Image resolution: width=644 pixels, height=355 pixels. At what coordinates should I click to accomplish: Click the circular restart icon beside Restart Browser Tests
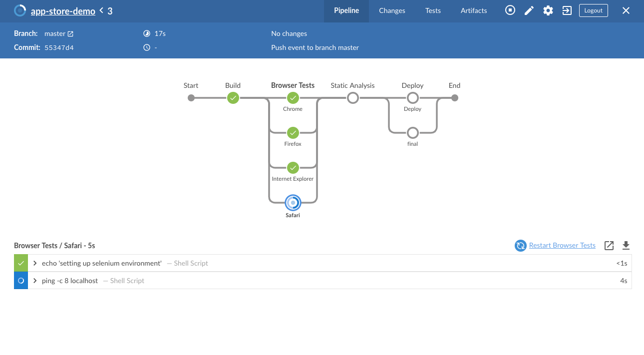520,245
